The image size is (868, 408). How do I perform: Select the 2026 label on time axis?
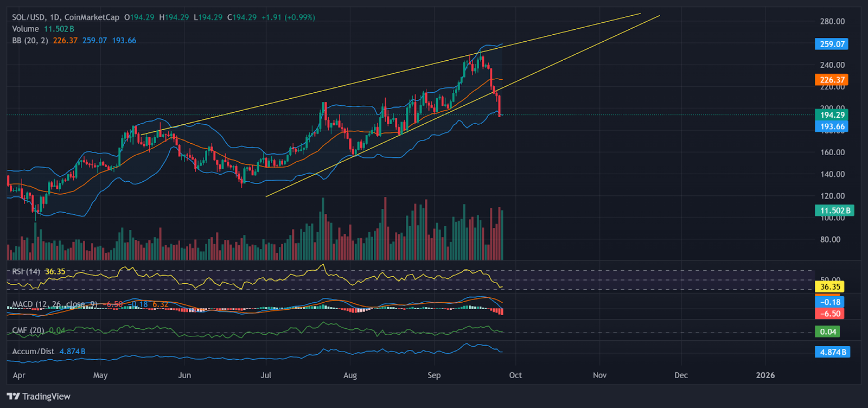(765, 375)
